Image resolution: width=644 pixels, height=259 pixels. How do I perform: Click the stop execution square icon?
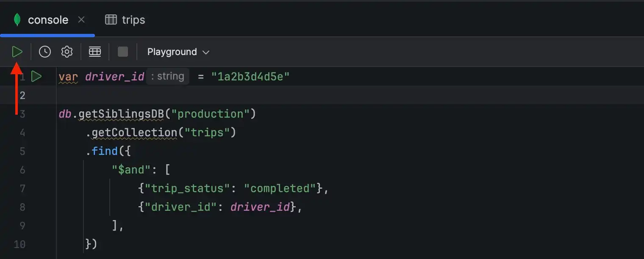click(x=122, y=51)
